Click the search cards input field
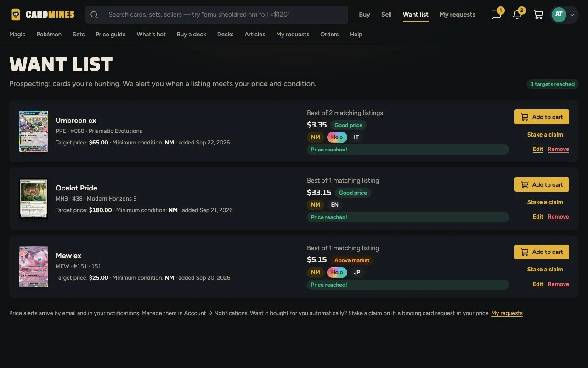588x368 pixels. point(217,15)
